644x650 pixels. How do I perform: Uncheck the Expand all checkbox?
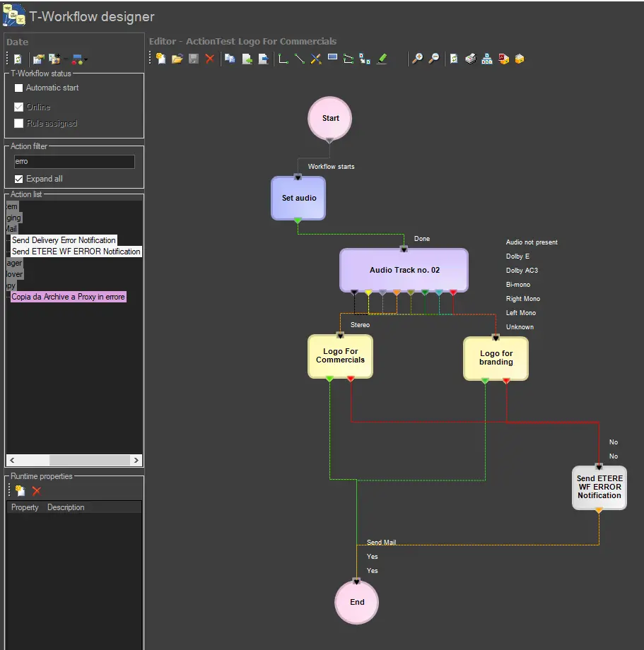(19, 179)
